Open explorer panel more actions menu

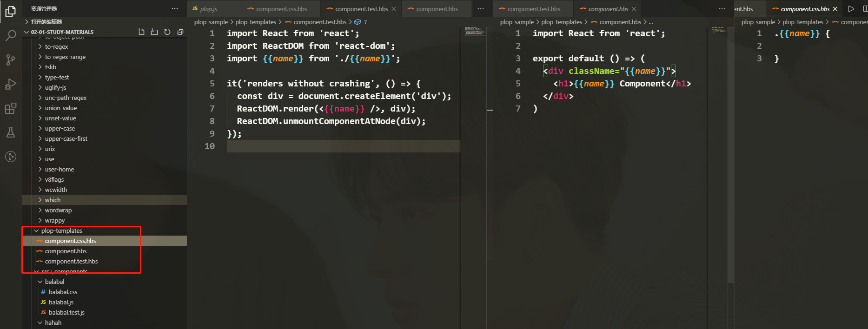(x=175, y=8)
